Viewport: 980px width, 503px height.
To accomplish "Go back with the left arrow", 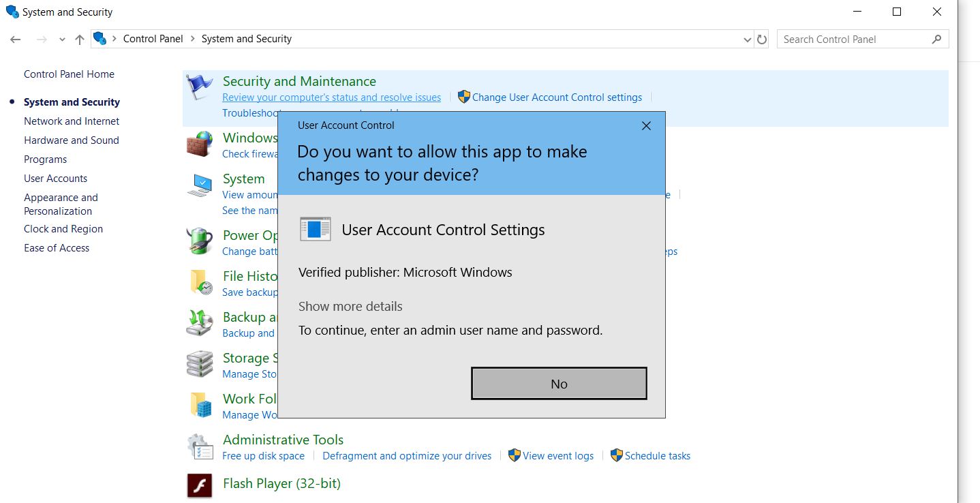I will (16, 40).
